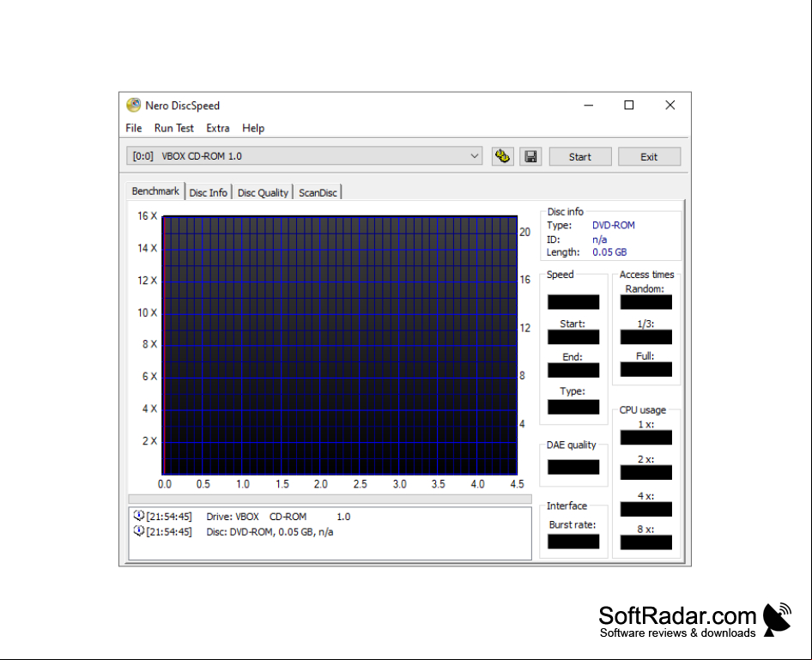Click the DVD-ROM disc type value

(x=614, y=225)
